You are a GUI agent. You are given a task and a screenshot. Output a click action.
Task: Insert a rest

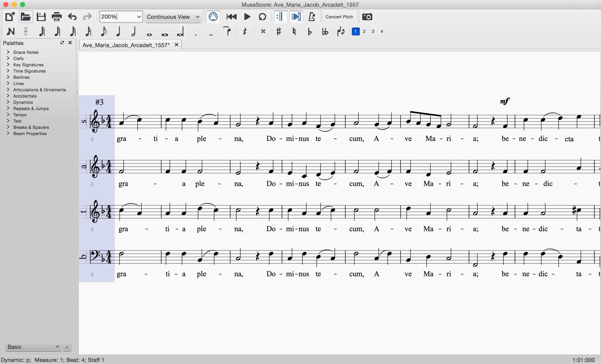(244, 31)
